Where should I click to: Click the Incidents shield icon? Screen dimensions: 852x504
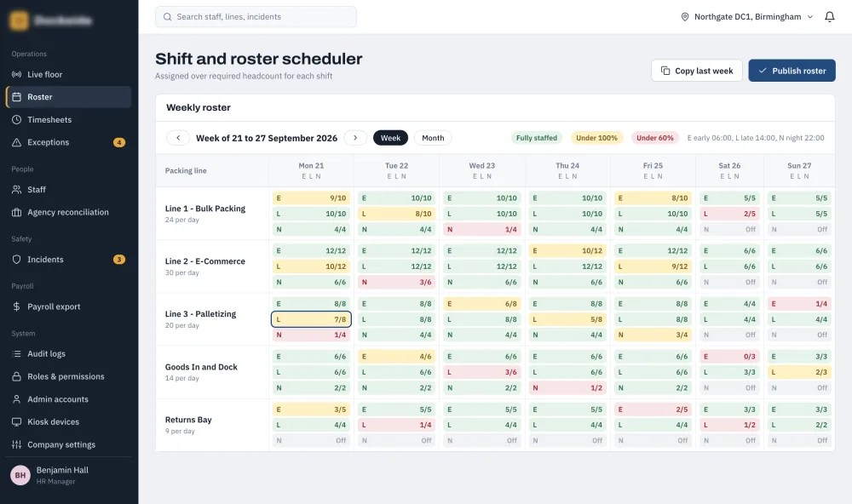click(x=17, y=260)
